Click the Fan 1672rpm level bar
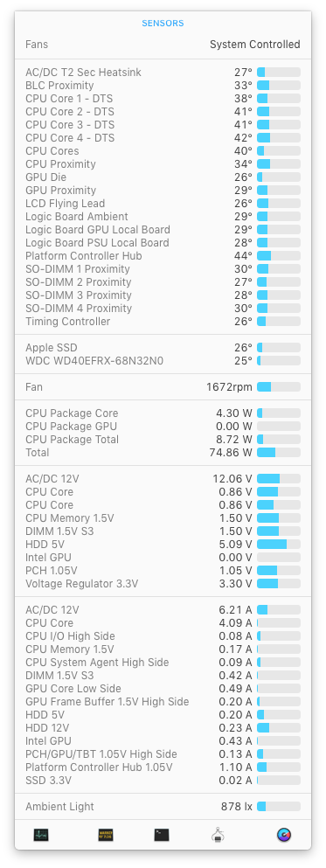This screenshot has width=326, height=868. point(279,387)
